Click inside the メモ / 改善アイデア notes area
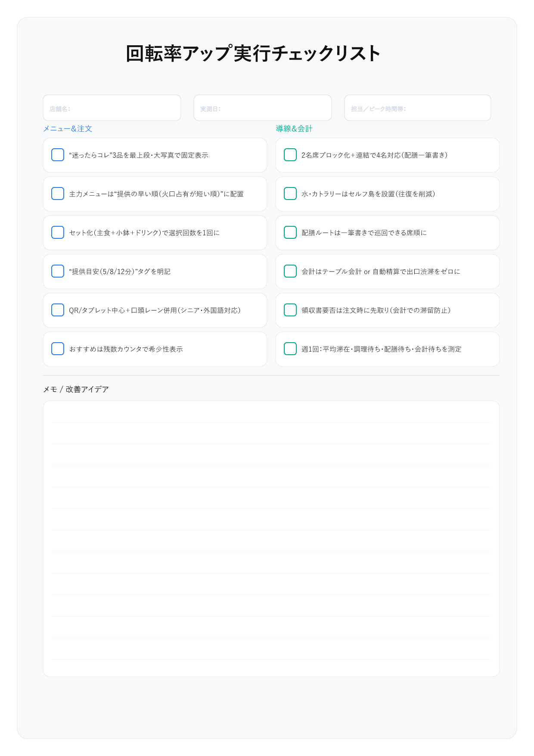The width and height of the screenshot is (534, 756). coord(271,539)
